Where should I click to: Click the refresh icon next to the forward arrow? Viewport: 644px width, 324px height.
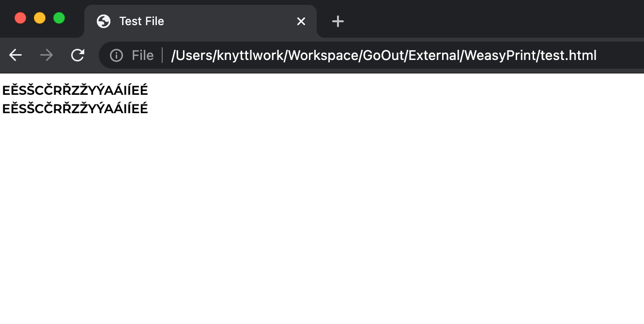pos(77,55)
